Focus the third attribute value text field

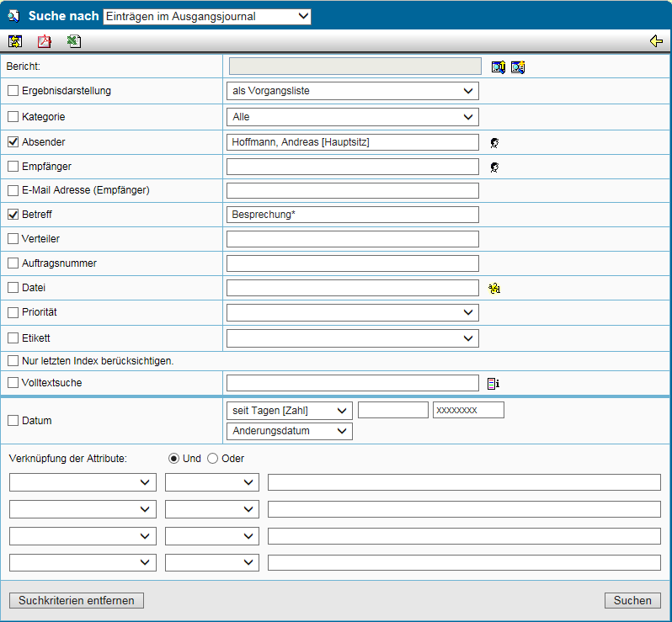(464, 536)
